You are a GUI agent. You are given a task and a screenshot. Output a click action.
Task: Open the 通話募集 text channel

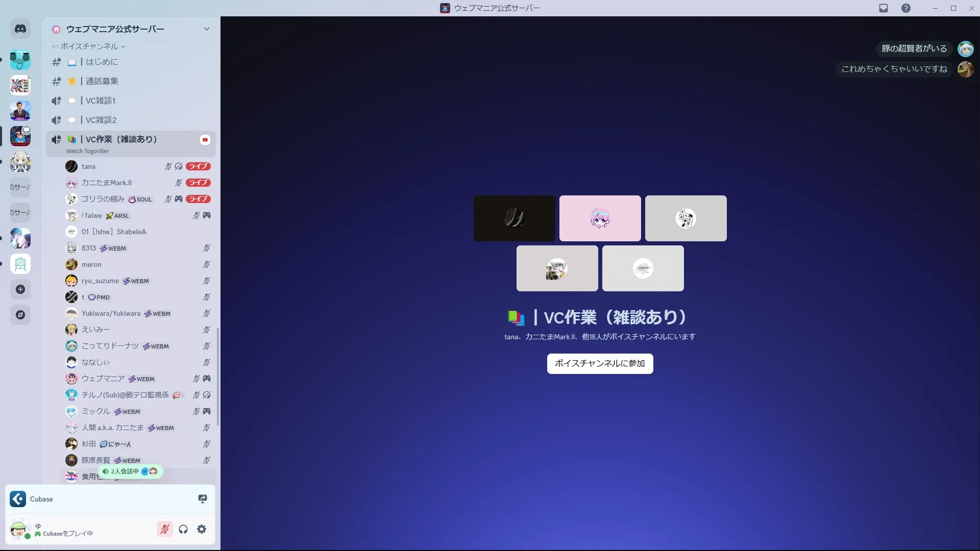pyautogui.click(x=102, y=81)
